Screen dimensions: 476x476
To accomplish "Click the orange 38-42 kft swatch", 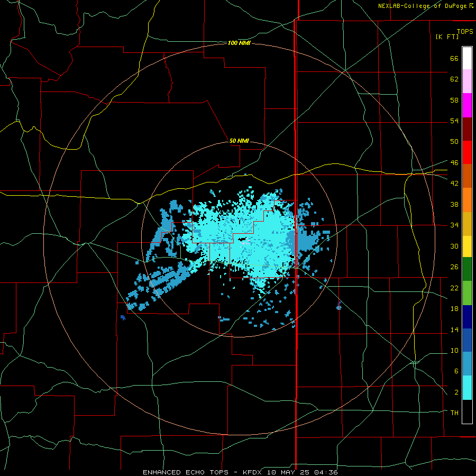I will [467, 200].
